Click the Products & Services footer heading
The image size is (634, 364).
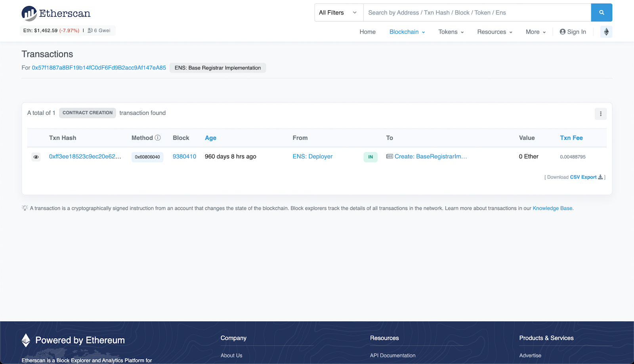click(x=546, y=338)
